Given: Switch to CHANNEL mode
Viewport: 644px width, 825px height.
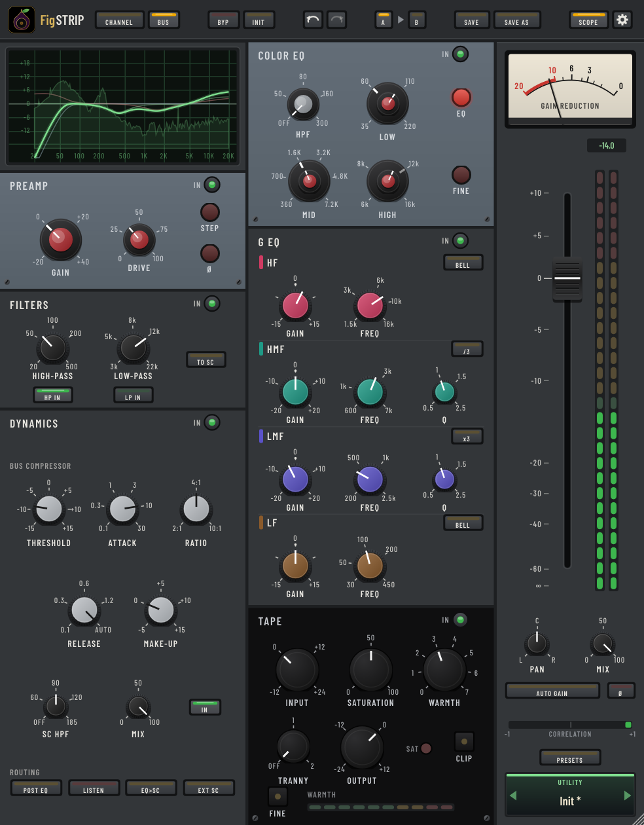Looking at the screenshot, I should click(x=119, y=20).
